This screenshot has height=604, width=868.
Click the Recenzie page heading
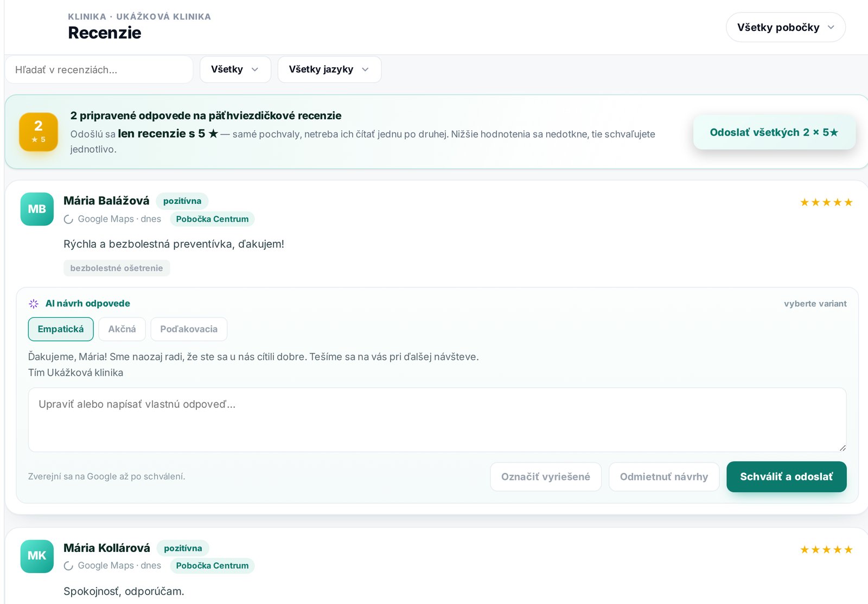(105, 33)
